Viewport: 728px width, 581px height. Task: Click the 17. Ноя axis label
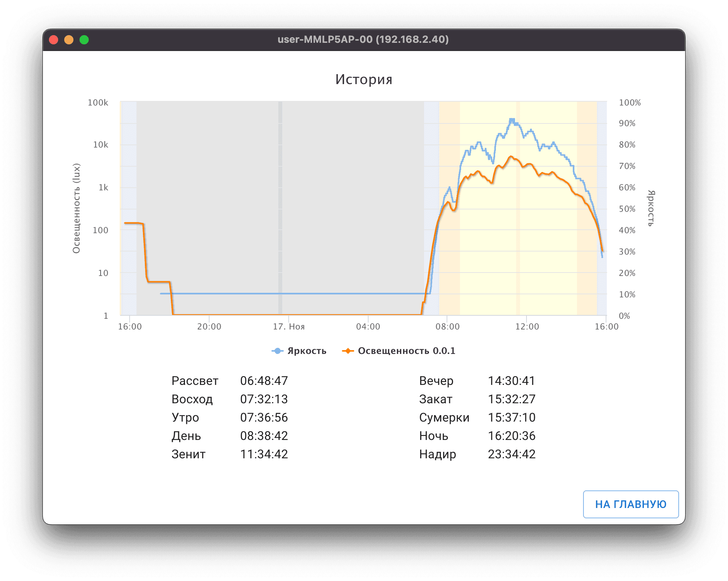coord(289,326)
